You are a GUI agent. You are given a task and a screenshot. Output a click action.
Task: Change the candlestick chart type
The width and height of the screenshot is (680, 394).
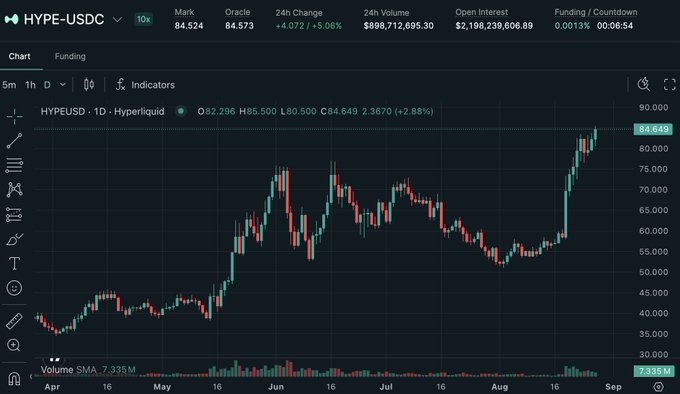[89, 85]
